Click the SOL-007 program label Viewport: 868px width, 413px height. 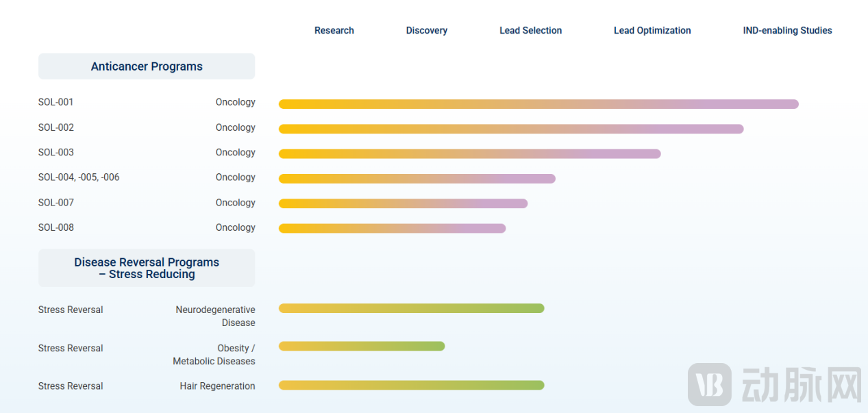coord(56,203)
